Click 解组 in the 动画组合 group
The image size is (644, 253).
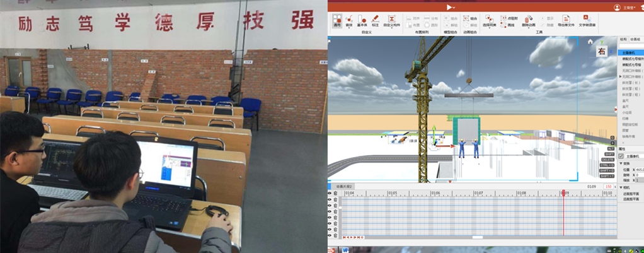(470, 25)
